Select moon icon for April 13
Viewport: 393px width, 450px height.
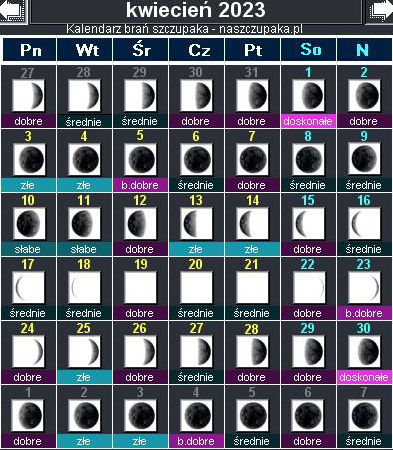[x=196, y=223]
